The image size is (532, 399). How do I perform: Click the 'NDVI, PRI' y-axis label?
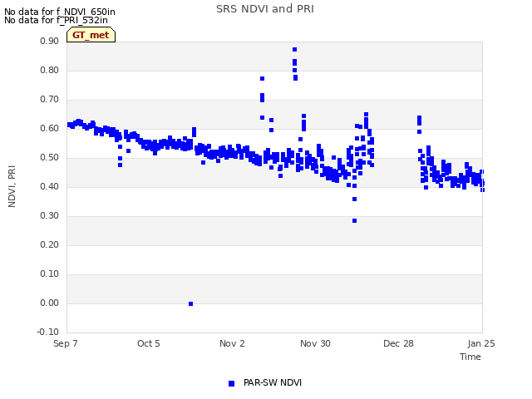click(12, 186)
